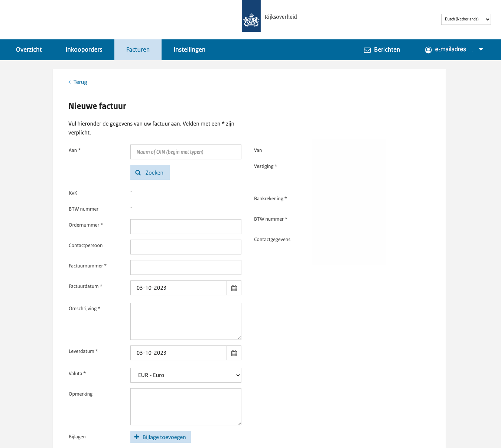Click the e-mailadres account label
The width and height of the screenshot is (501, 448).
pos(450,49)
